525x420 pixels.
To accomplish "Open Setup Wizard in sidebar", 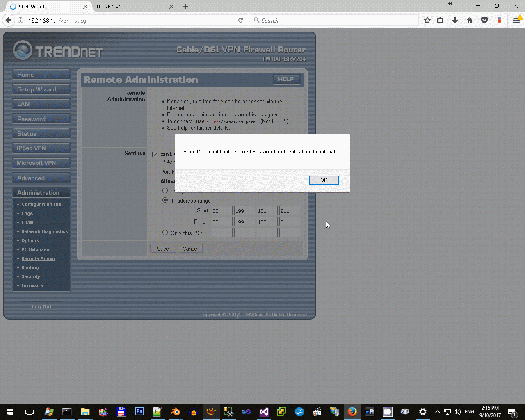I will 41,89.
